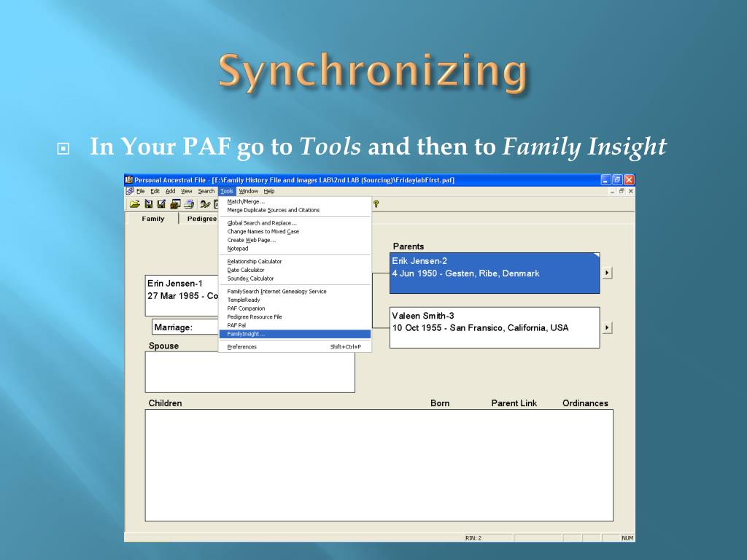Click the RIN: 2 status bar entry
The width and height of the screenshot is (747, 560).
(488, 538)
